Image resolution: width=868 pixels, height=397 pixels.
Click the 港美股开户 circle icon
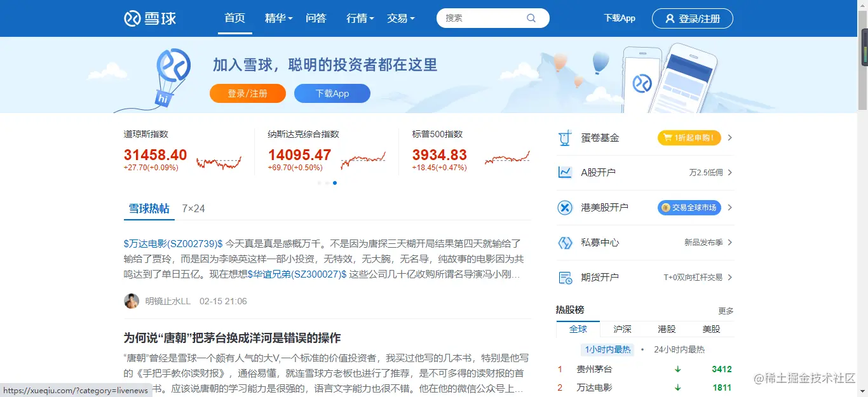pos(565,207)
